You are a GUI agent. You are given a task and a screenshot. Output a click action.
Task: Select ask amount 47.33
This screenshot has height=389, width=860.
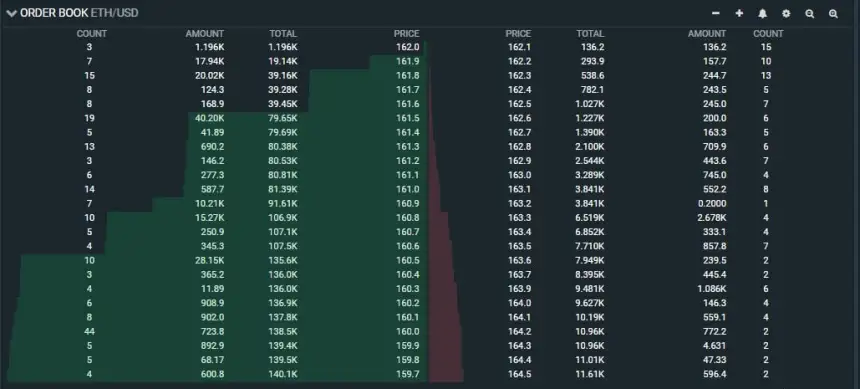tap(715, 360)
